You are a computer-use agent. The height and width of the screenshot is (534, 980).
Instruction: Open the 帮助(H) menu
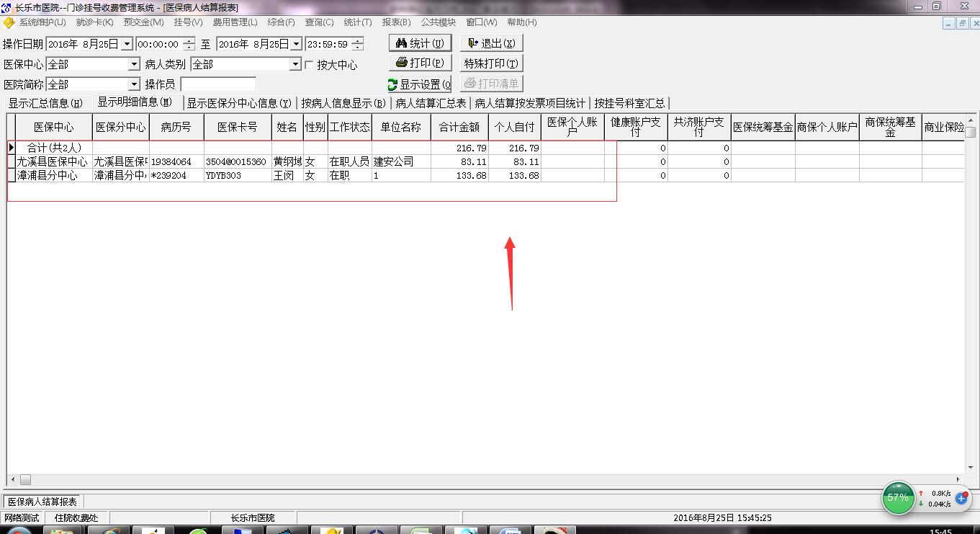point(522,22)
